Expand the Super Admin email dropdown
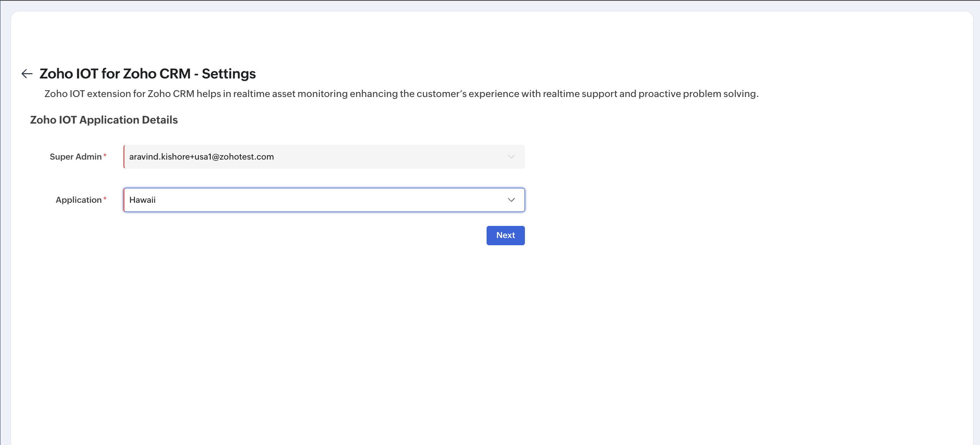The height and width of the screenshot is (445, 980). [x=324, y=157]
